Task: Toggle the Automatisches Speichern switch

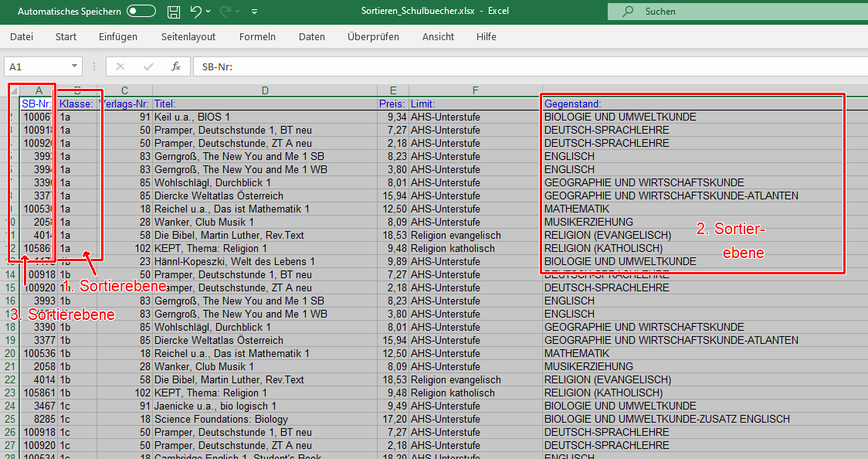Action: click(141, 11)
